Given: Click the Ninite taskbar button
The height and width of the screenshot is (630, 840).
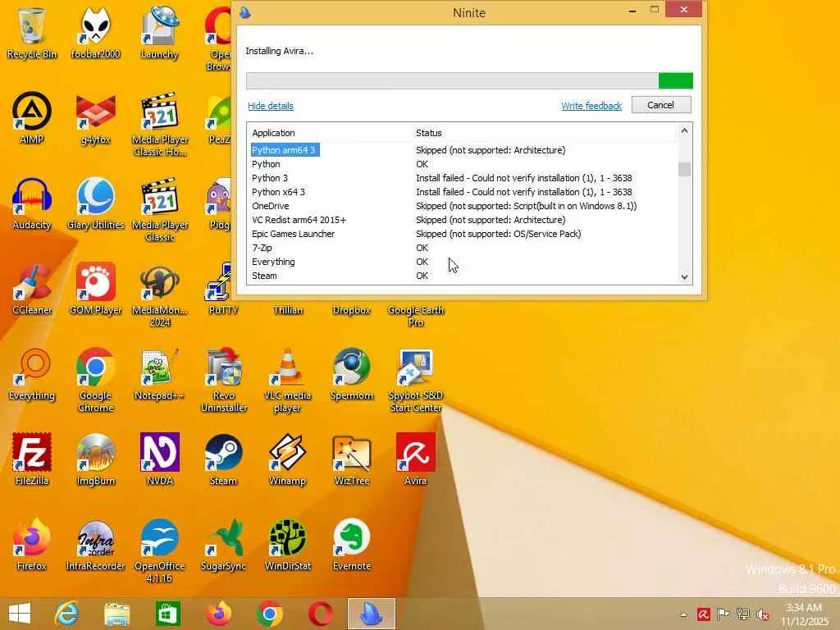Looking at the screenshot, I should pos(372,614).
